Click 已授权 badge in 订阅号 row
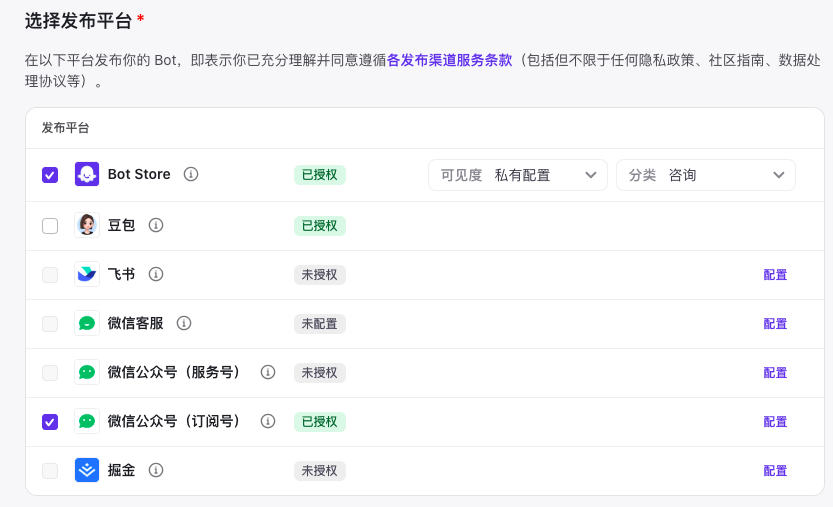833x507 pixels. point(320,421)
